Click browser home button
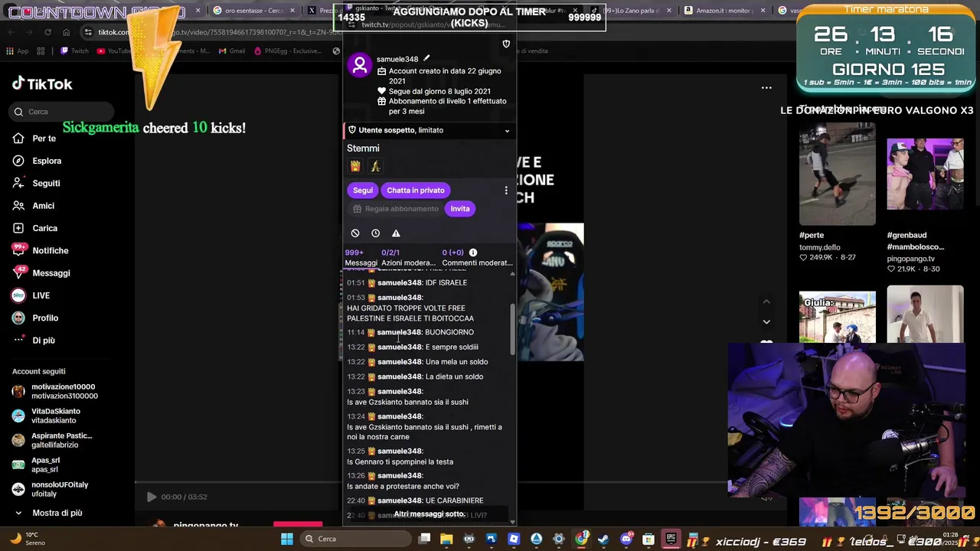The width and height of the screenshot is (980, 551). coord(67,32)
